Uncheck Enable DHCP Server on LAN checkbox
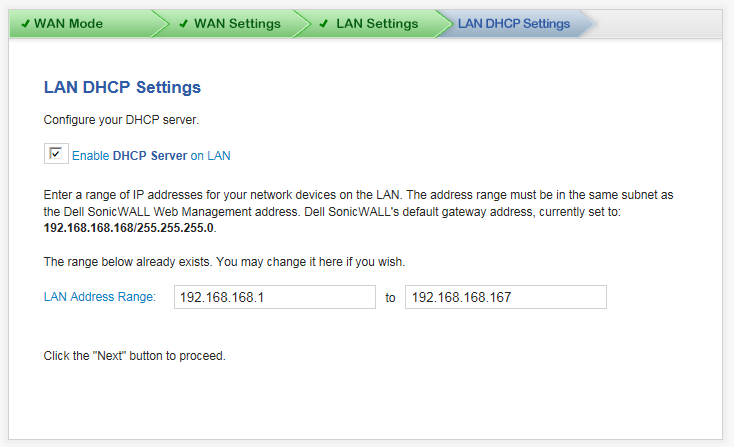The width and height of the screenshot is (734, 447). pos(56,154)
